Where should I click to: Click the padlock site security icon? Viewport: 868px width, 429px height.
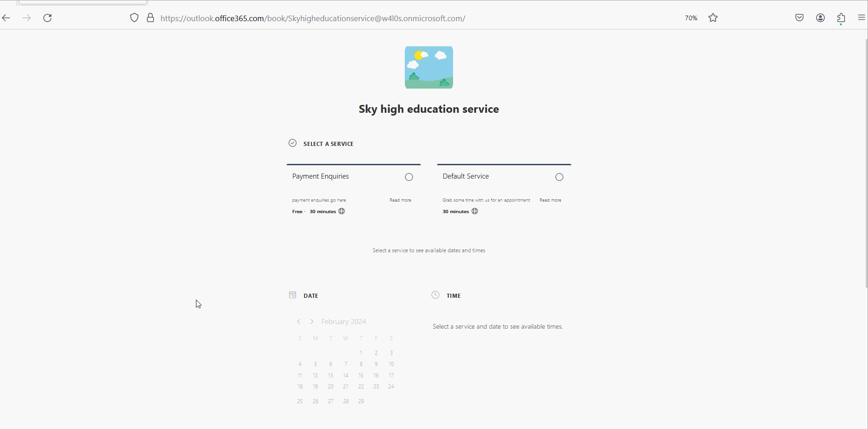point(150,18)
